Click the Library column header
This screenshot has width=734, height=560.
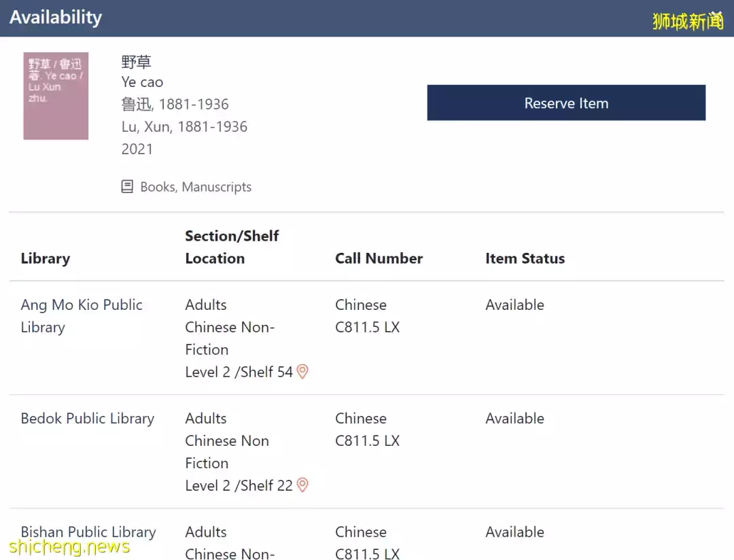(x=46, y=258)
